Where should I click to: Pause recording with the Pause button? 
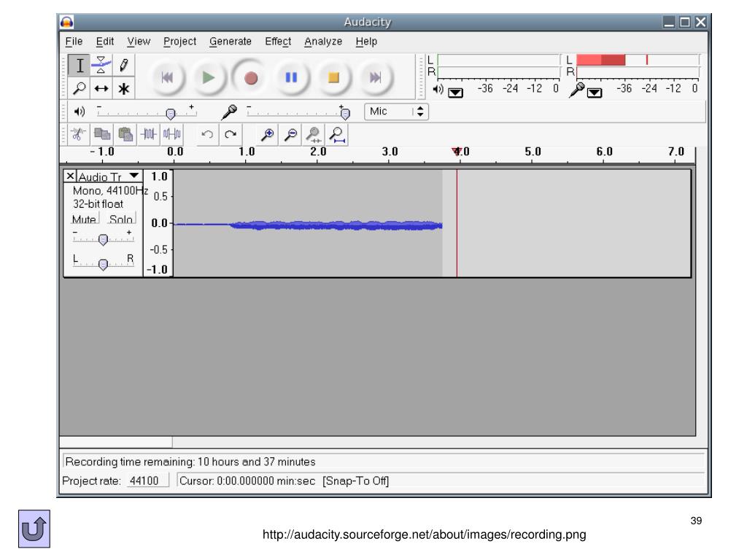(x=291, y=77)
